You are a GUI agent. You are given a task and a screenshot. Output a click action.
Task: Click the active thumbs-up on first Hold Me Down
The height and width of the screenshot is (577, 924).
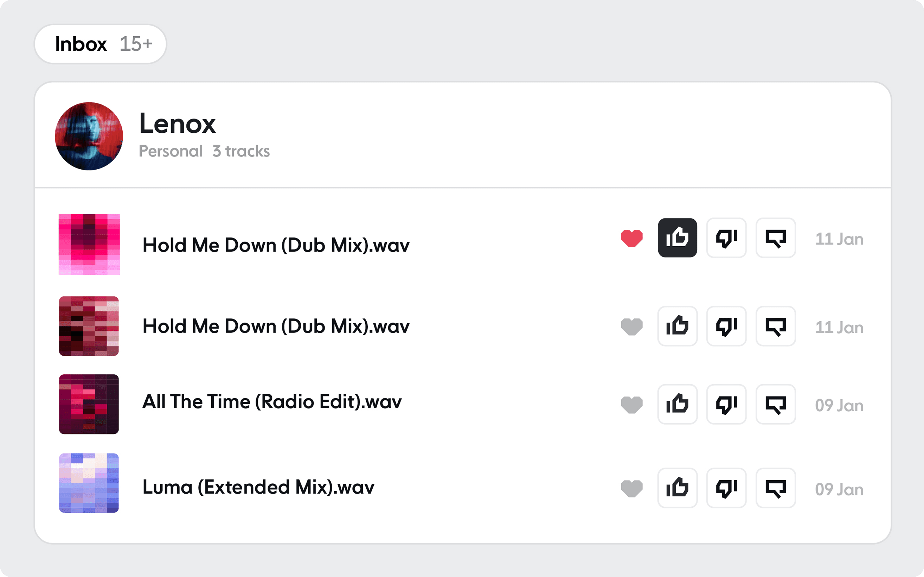[677, 238]
